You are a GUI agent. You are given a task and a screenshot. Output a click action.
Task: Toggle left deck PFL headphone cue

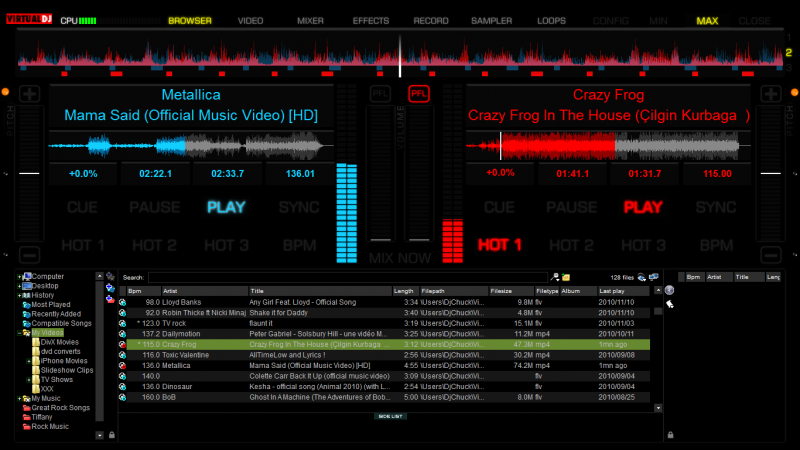[x=380, y=93]
